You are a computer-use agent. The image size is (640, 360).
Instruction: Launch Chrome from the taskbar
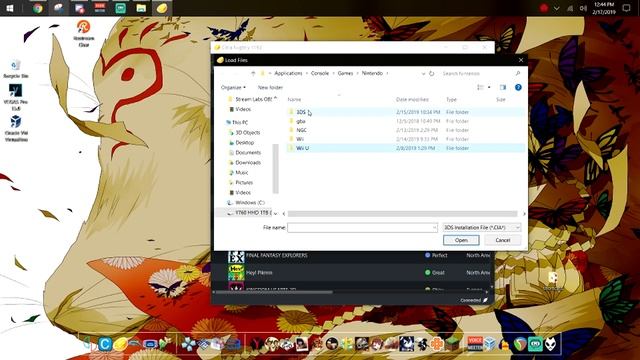[38, 8]
